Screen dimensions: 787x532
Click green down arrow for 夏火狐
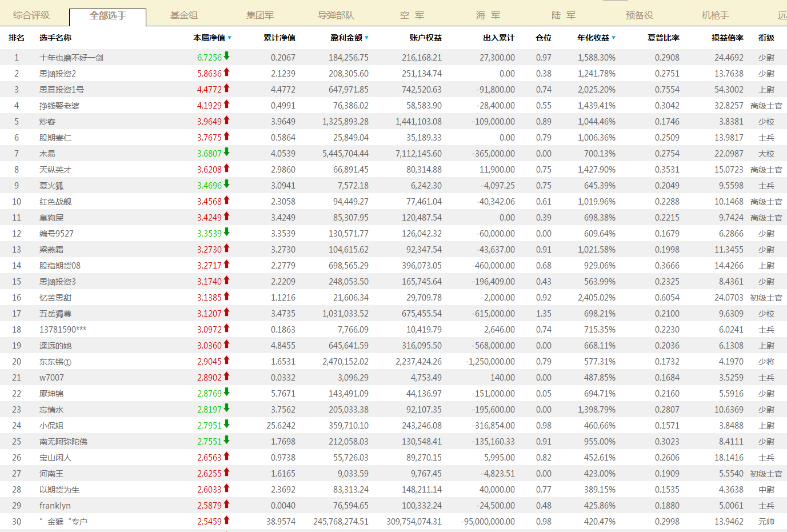tap(227, 184)
